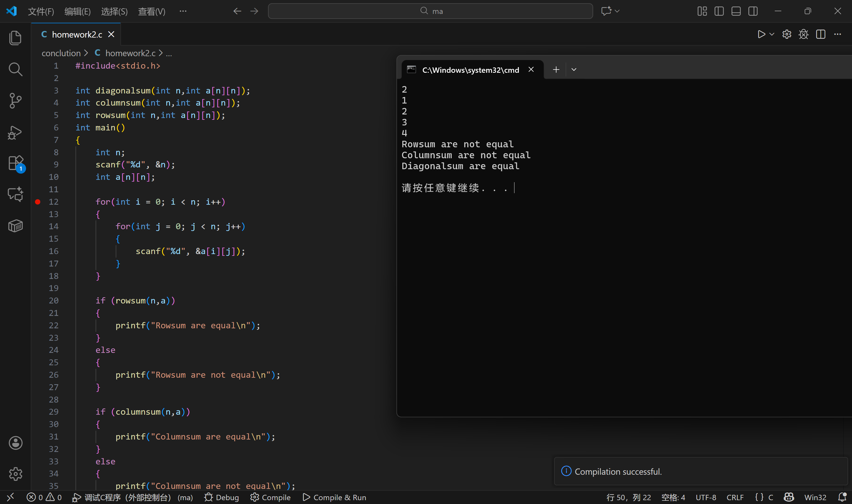
Task: Open Run and Debug view
Action: (x=15, y=133)
